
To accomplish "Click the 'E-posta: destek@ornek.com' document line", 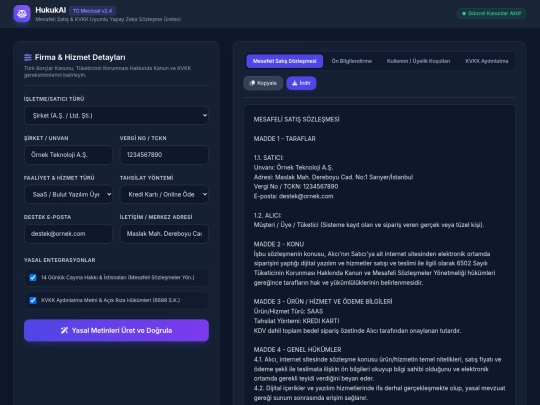I will pyautogui.click(x=293, y=196).
